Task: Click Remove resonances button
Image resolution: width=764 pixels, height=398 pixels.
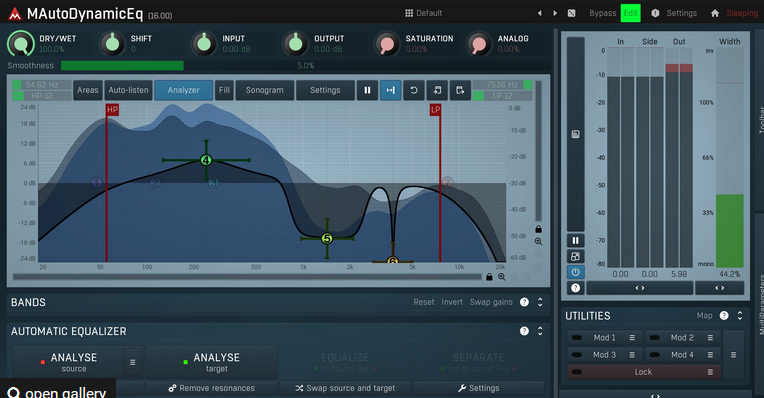Action: click(x=211, y=388)
